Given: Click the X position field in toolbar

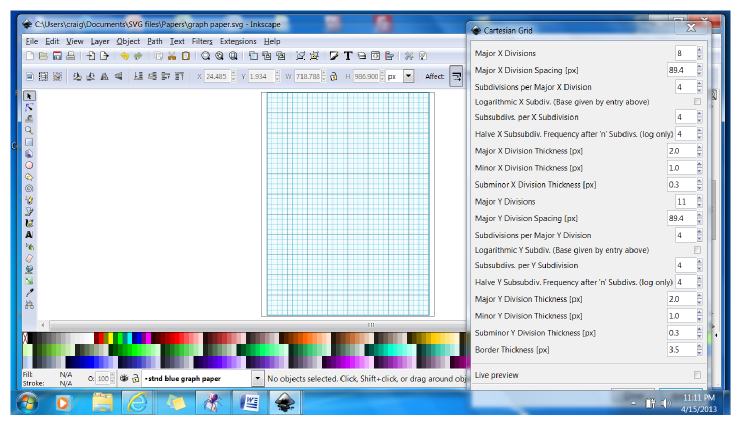Looking at the screenshot, I should pos(218,76).
